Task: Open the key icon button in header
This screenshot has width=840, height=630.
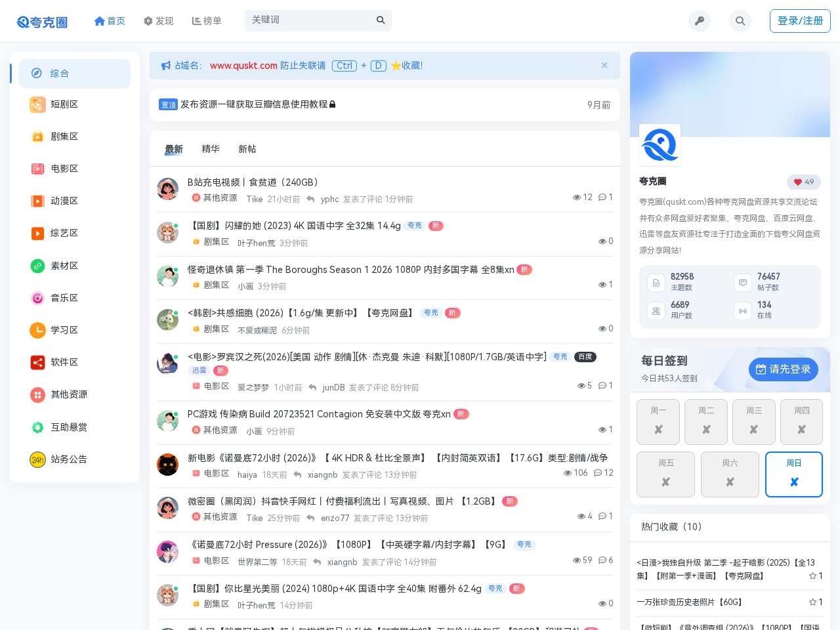Action: [700, 21]
